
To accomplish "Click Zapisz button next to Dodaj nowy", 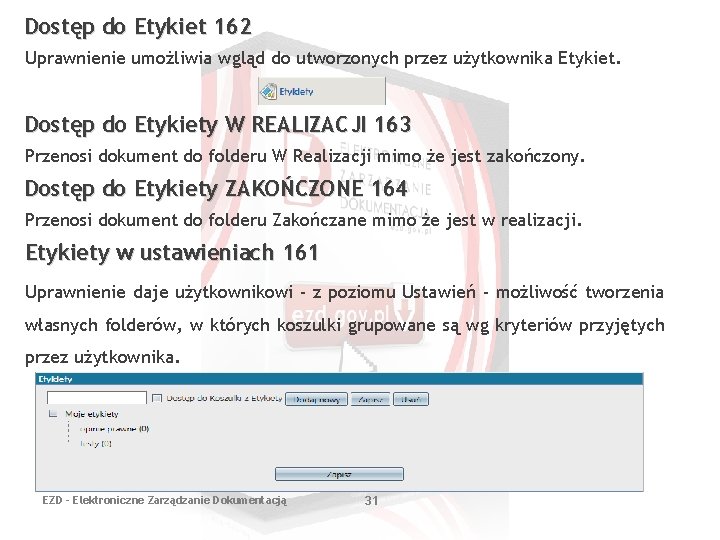I will point(370,399).
